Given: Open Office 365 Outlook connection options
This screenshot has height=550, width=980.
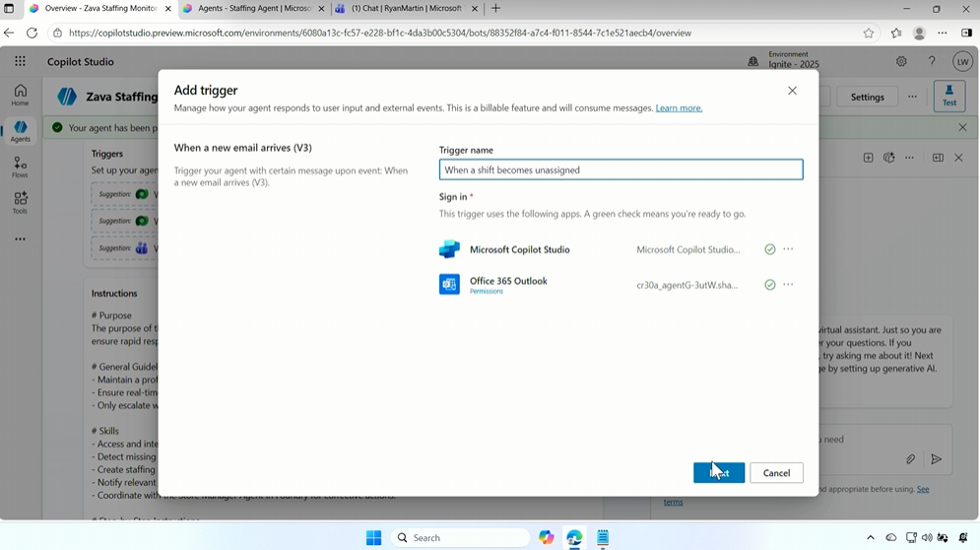Looking at the screenshot, I should pyautogui.click(x=788, y=284).
